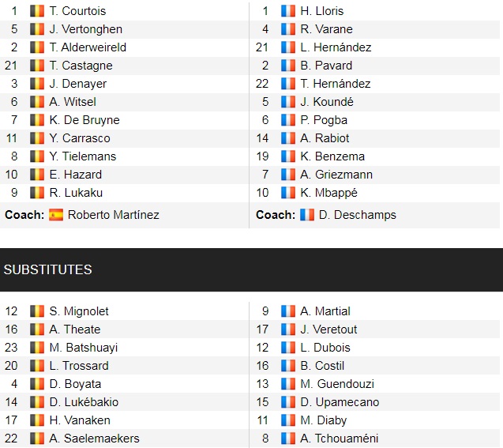Open K. Benzema player link
This screenshot has height=448, width=503.
[x=332, y=156]
